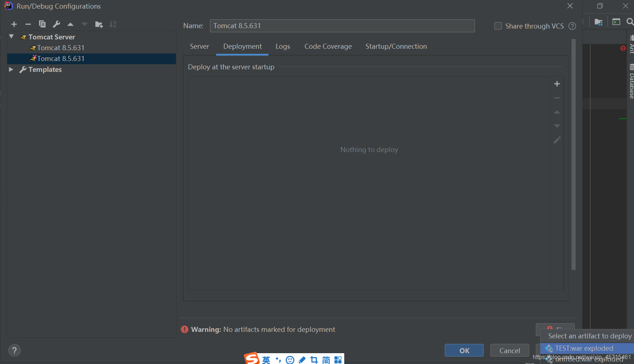Edit deployment item pencil icon
634x364 pixels.
pos(557,140)
